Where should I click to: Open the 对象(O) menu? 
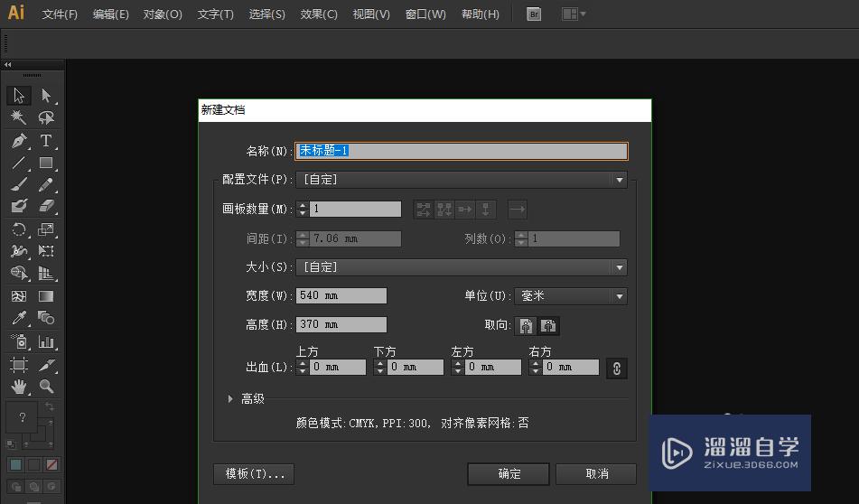[163, 14]
